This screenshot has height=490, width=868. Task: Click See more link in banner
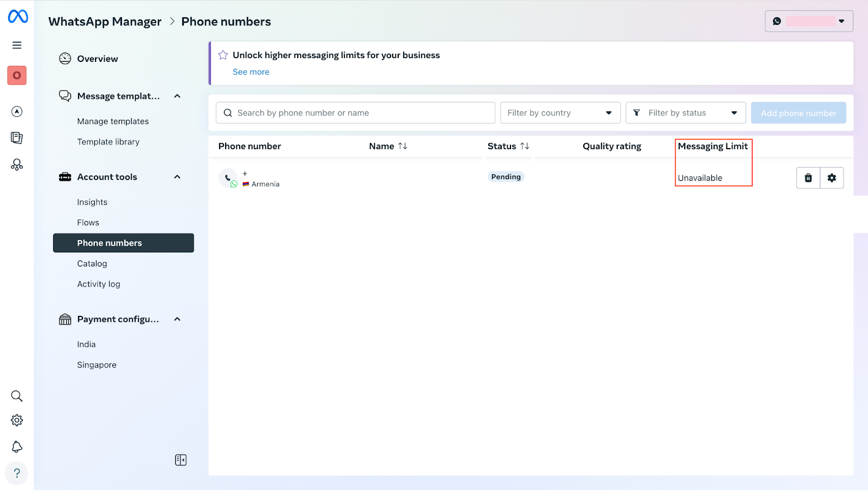(x=251, y=72)
